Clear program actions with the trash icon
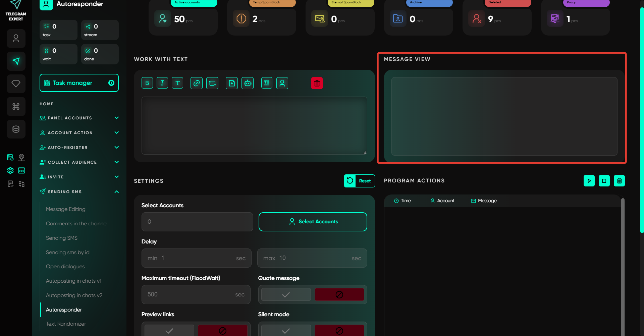 [x=619, y=181]
